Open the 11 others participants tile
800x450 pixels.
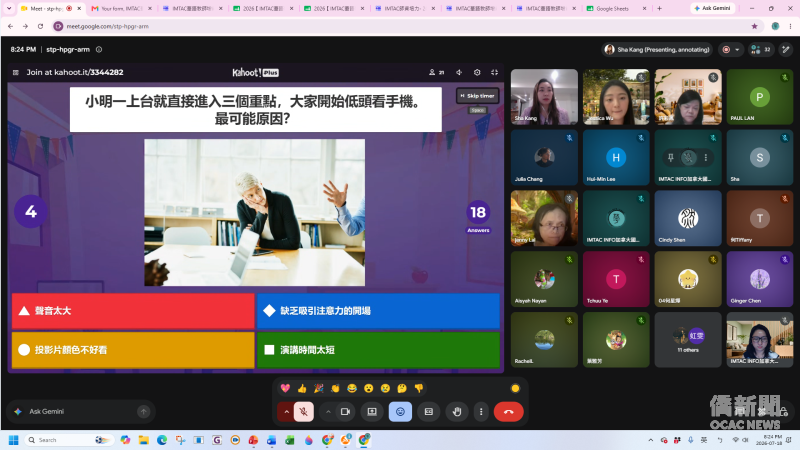[688, 340]
